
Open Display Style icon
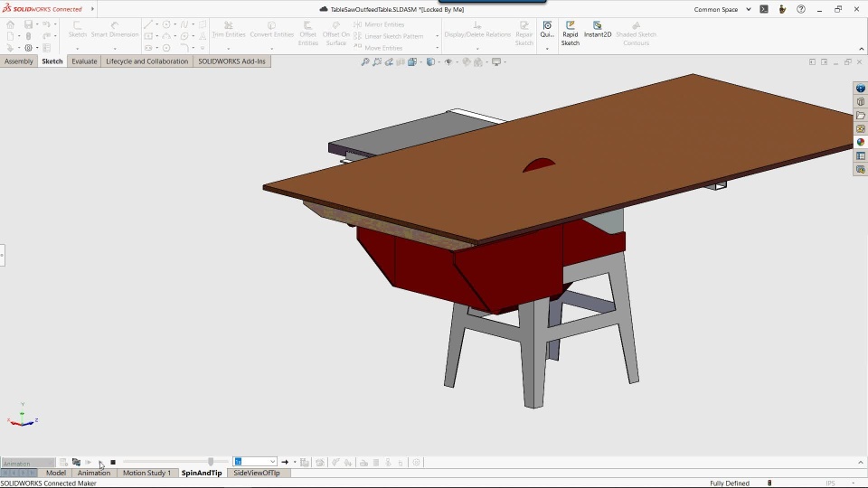pos(430,62)
